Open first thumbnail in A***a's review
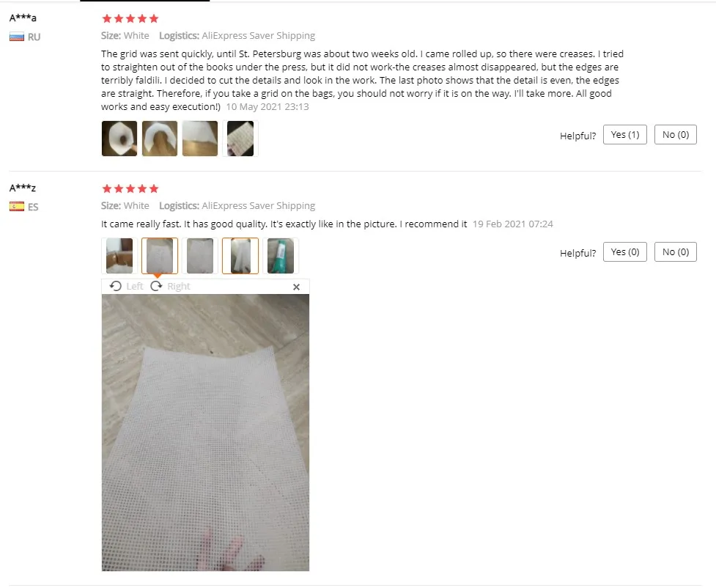Image resolution: width=716 pixels, height=588 pixels. tap(119, 139)
